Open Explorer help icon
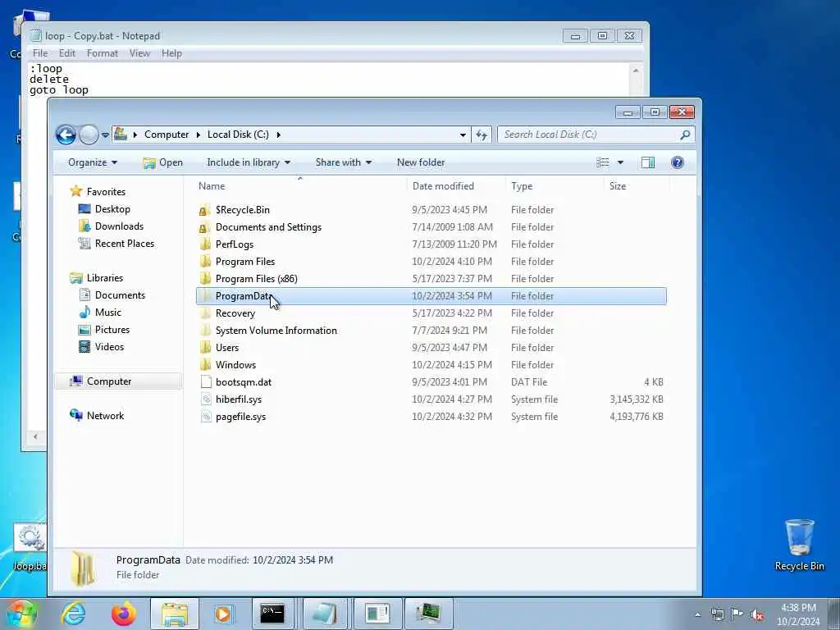840x630 pixels. 677,162
